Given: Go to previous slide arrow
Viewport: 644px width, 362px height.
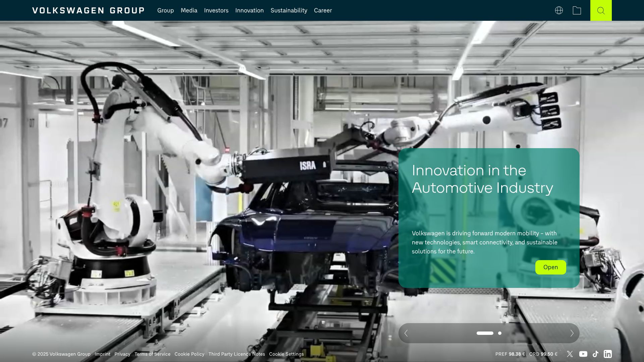Looking at the screenshot, I should 406,333.
